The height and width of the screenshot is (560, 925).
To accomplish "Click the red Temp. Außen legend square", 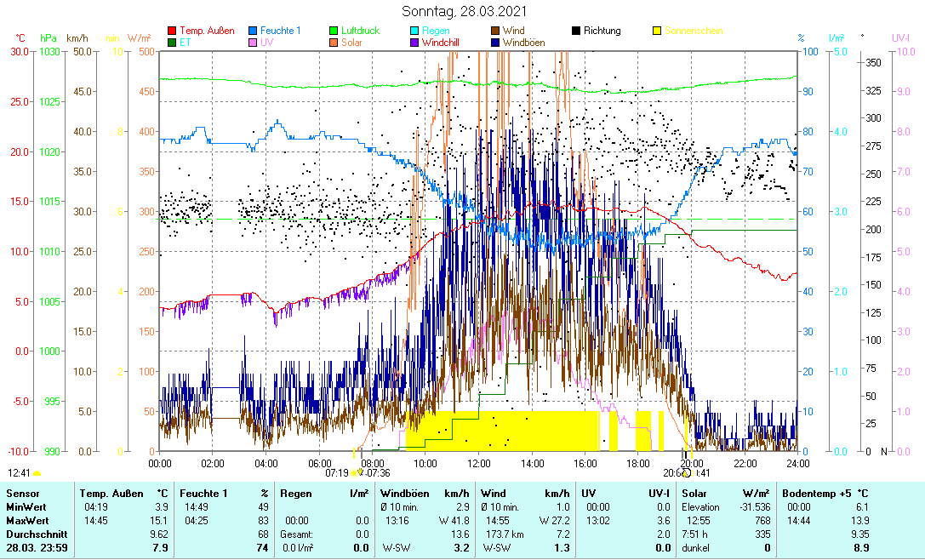I will point(173,31).
